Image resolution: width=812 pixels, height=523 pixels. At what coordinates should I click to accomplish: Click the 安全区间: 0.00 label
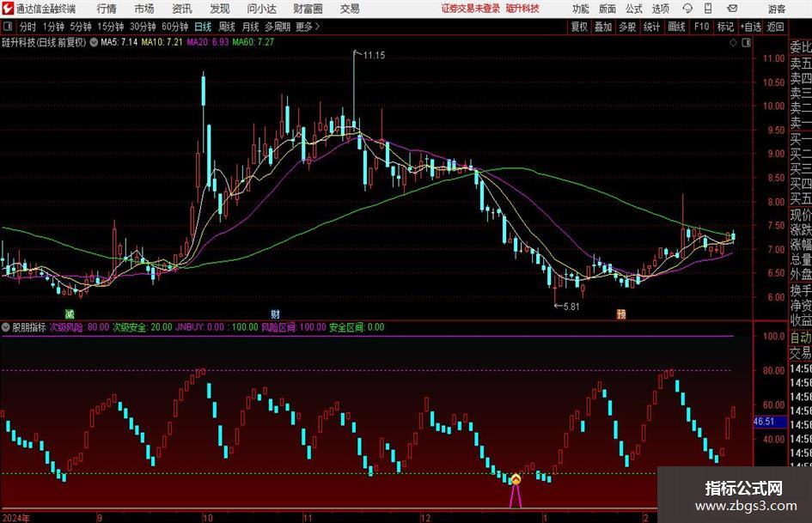(x=357, y=327)
